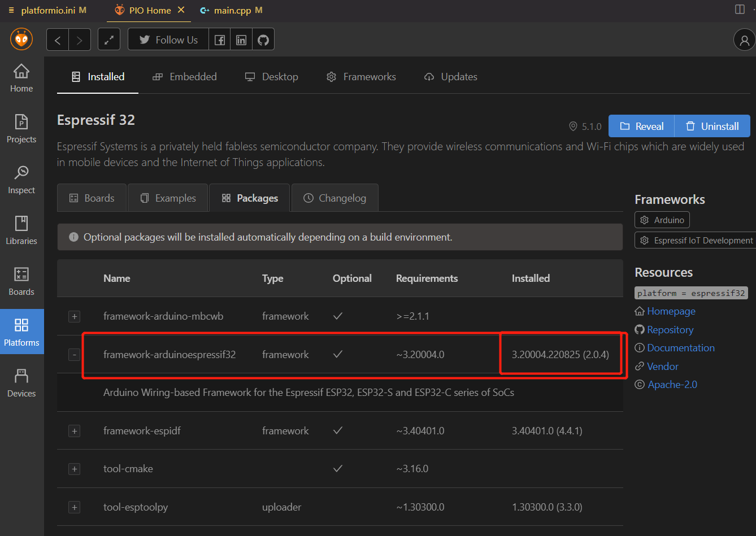Select the Updates tab

point(450,77)
